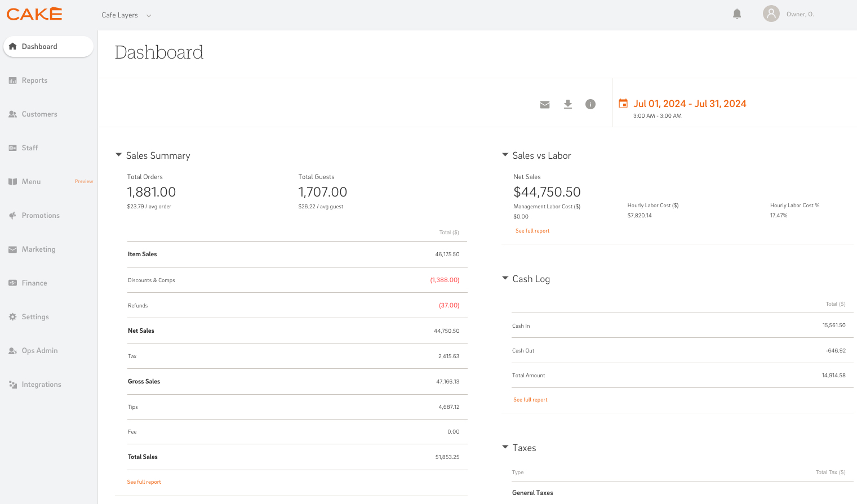Click the Total Orders figure 1,881.00
The width and height of the screenshot is (857, 504).
152,192
